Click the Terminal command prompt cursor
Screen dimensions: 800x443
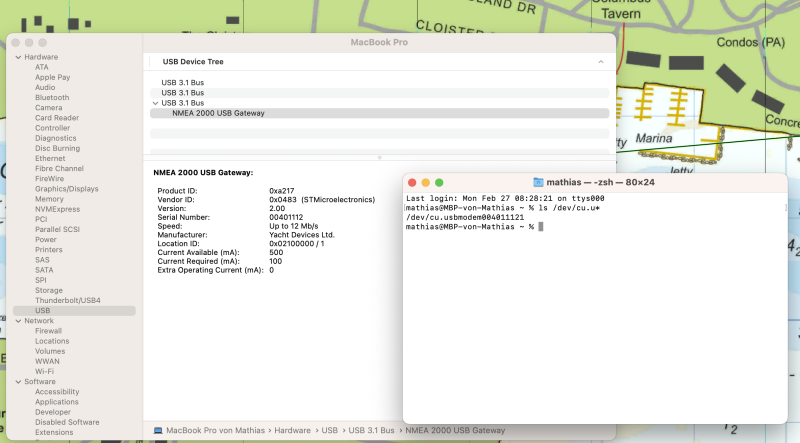click(541, 227)
